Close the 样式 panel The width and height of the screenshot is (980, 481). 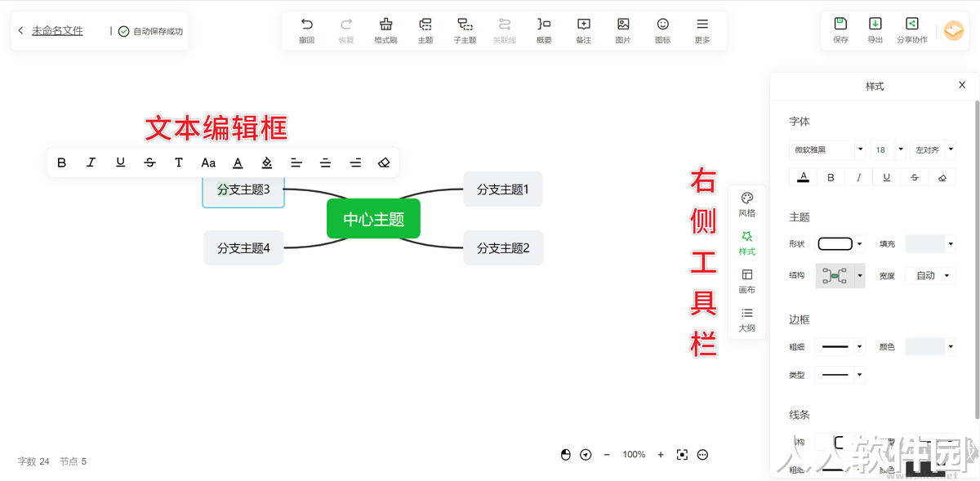pos(962,85)
